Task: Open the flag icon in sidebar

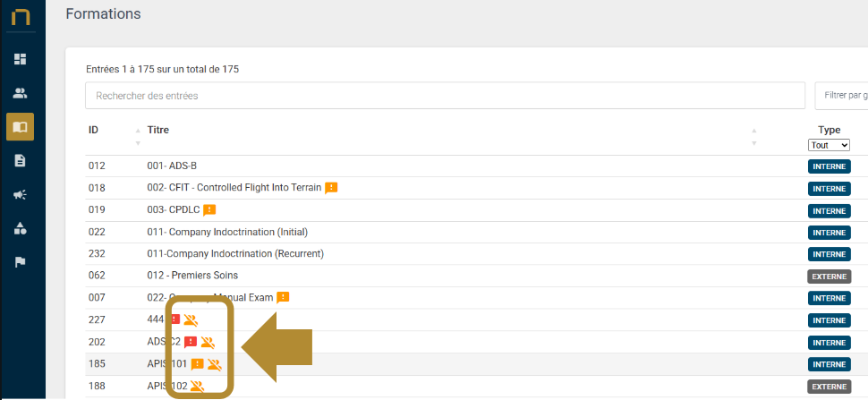Action: point(21,262)
